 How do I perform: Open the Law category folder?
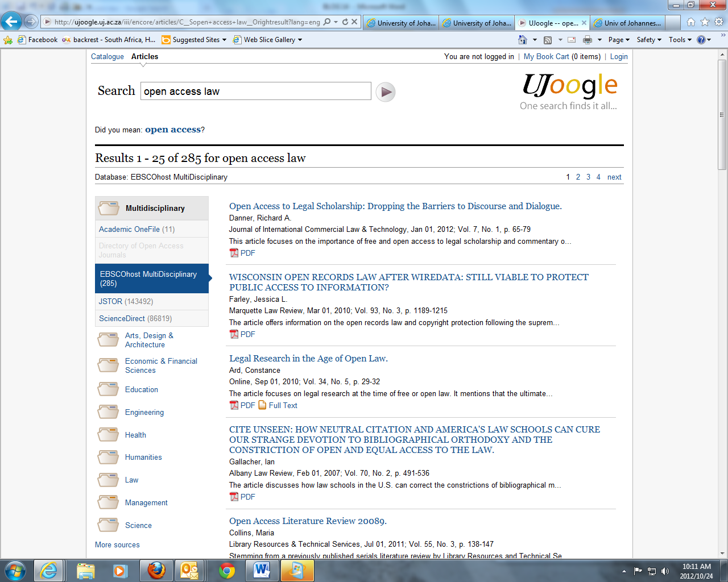(131, 480)
